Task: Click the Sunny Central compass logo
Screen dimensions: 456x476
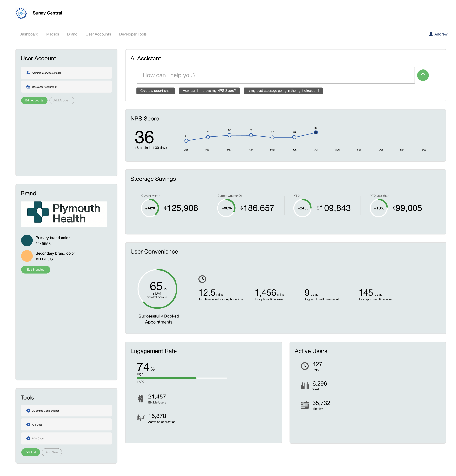Action: (21, 13)
